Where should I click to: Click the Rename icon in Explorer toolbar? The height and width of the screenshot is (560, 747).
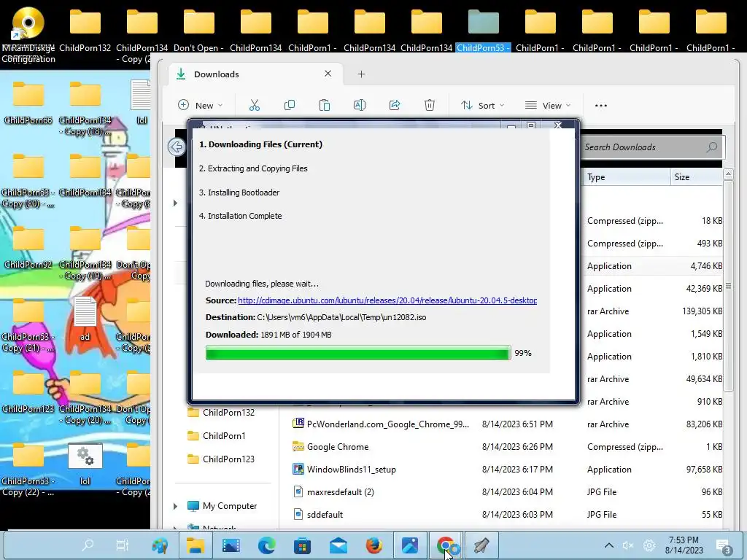[359, 105]
